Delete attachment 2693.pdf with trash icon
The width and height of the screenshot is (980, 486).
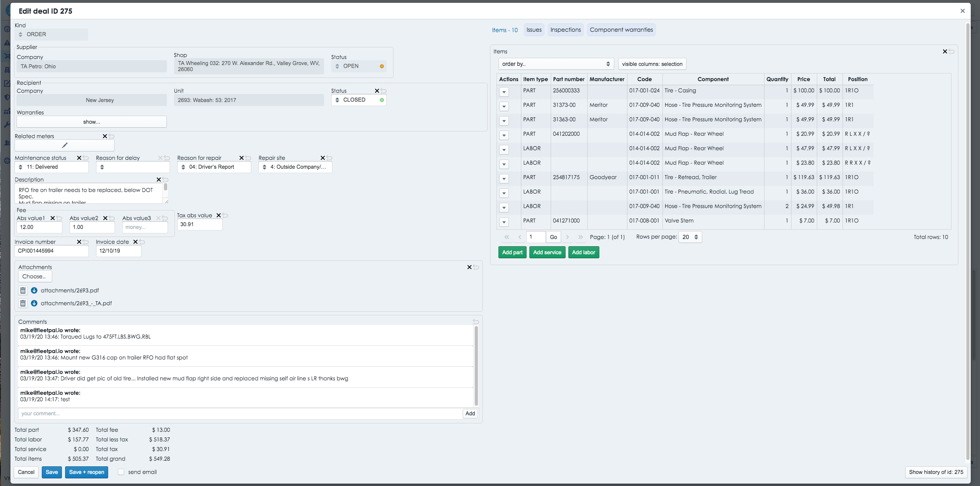(23, 290)
